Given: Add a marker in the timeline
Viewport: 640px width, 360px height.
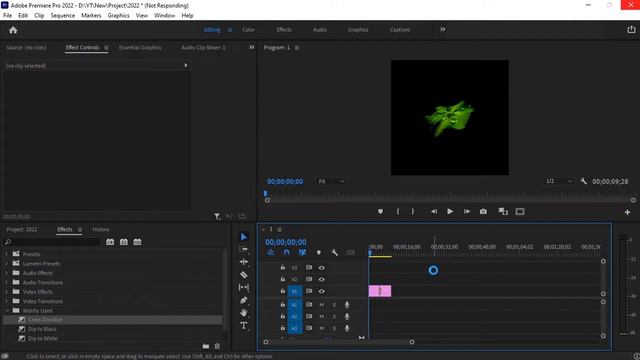Looking at the screenshot, I should (319, 253).
